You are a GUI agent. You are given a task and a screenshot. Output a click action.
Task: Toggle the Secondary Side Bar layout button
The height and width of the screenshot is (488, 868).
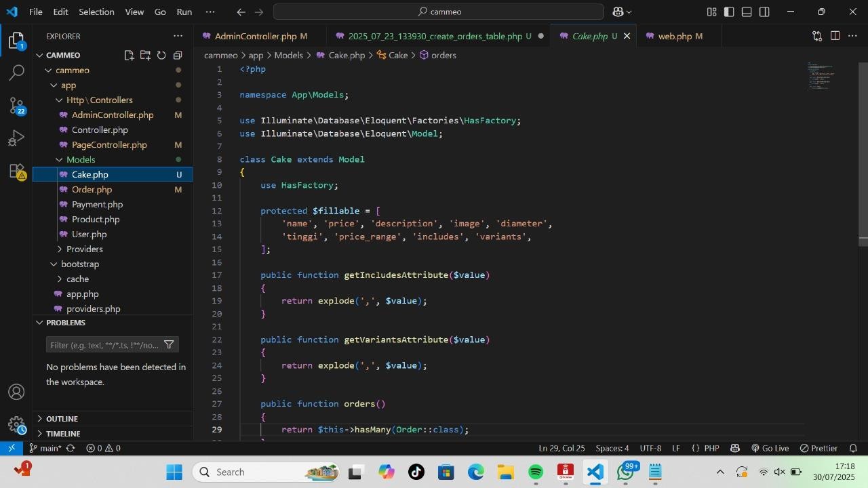coord(764,12)
